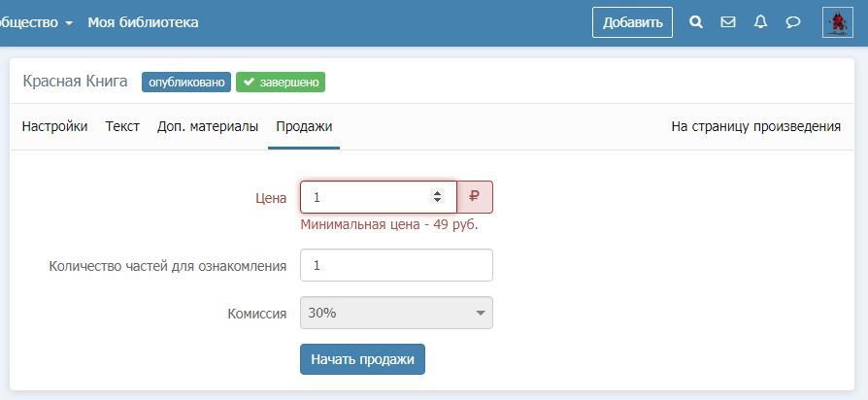Image resolution: width=868 pixels, height=400 pixels.
Task: Go to На страницу произведения link
Action: (x=755, y=126)
